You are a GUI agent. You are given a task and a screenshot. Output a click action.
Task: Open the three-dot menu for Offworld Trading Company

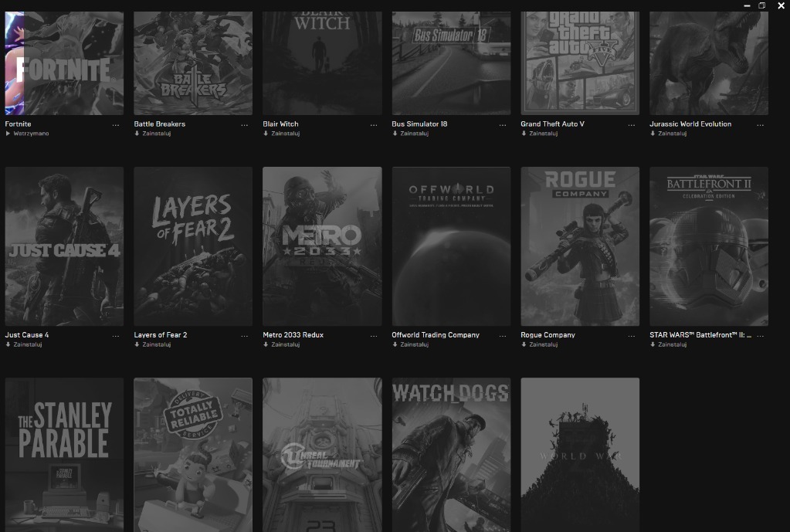click(502, 336)
